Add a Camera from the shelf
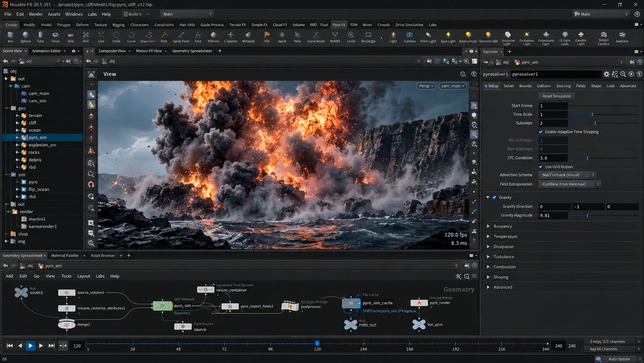 410,37
